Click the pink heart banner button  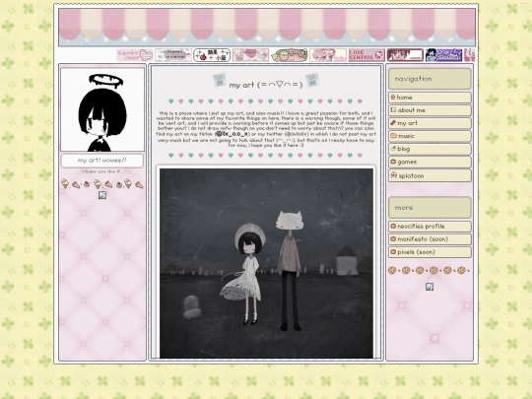tap(250, 55)
